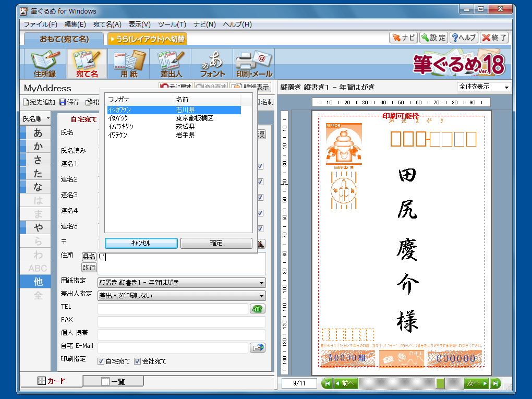Screen dimensions: 532x399
Task: Open the 全体を表示 zoom dropdown
Action: 484,87
